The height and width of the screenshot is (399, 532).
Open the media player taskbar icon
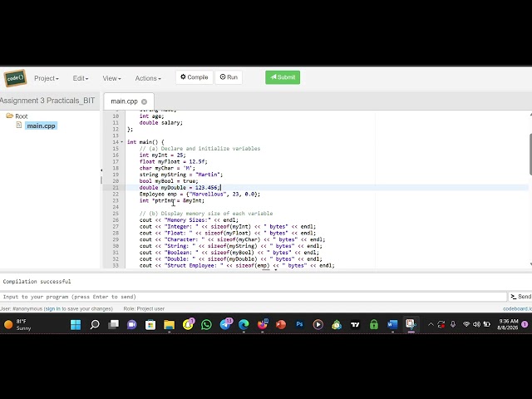[318, 325]
